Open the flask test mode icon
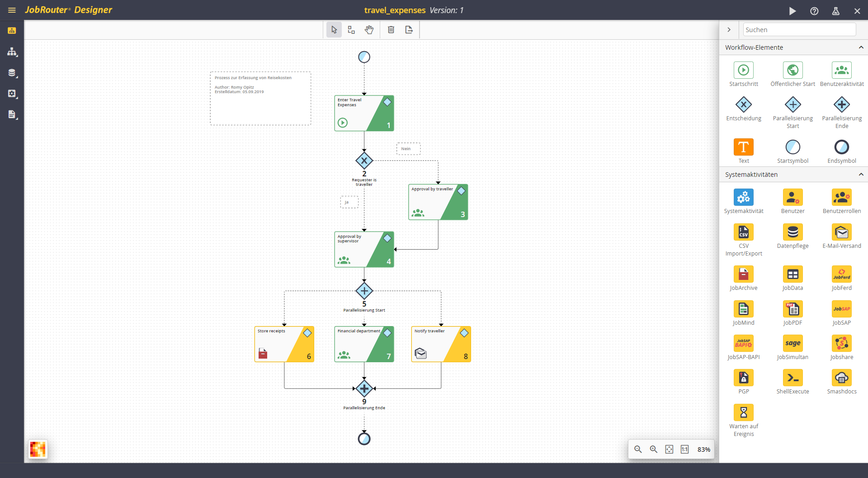Viewport: 868px width, 478px height. pos(836,11)
